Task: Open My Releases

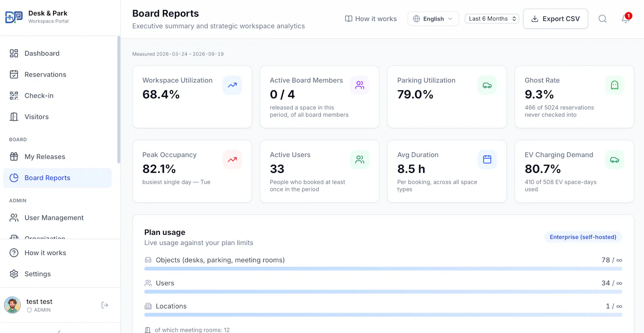Action: (58, 157)
